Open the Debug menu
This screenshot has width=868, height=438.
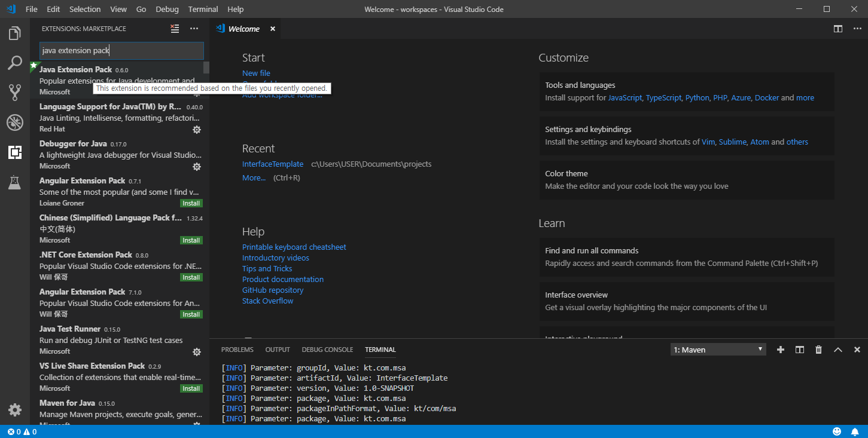(167, 9)
